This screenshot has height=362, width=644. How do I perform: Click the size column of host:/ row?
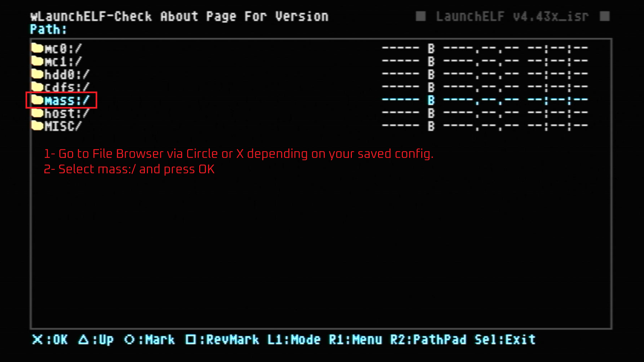(409, 113)
